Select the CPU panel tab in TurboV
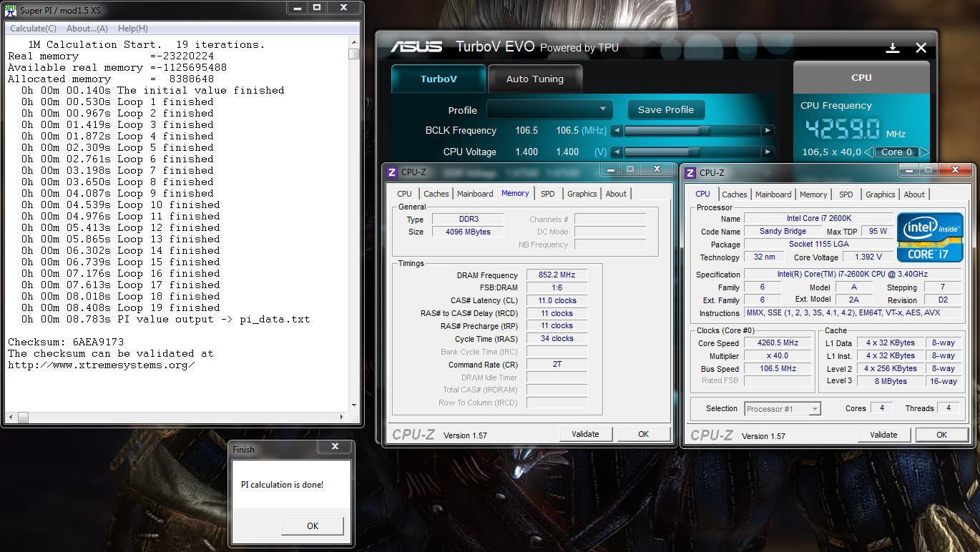980x552 pixels. pos(861,77)
